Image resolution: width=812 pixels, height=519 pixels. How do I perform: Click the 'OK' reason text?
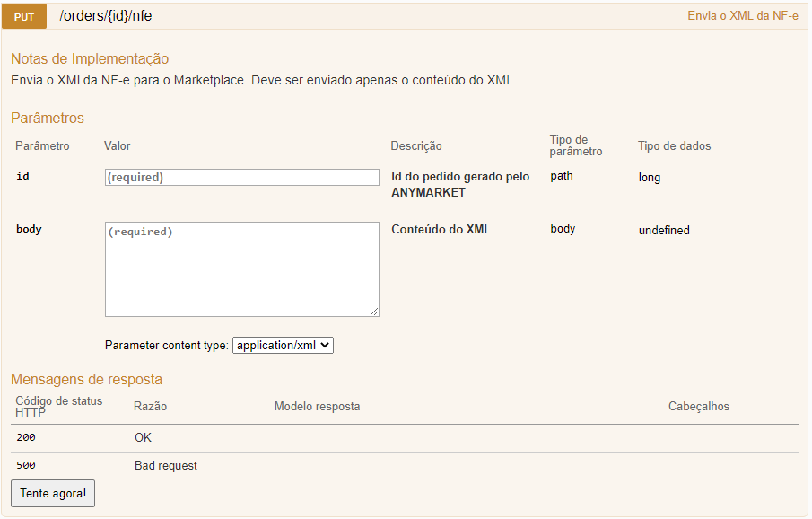click(143, 437)
